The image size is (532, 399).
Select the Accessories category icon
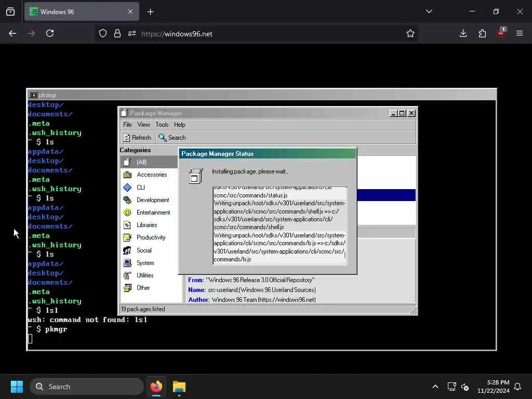pos(127,175)
